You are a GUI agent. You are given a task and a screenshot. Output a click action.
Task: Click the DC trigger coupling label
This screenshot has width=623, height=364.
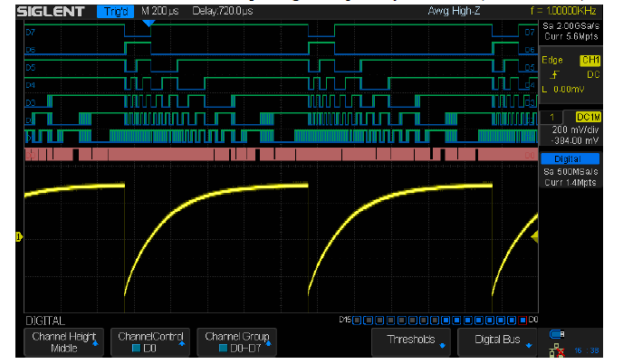[x=593, y=75]
